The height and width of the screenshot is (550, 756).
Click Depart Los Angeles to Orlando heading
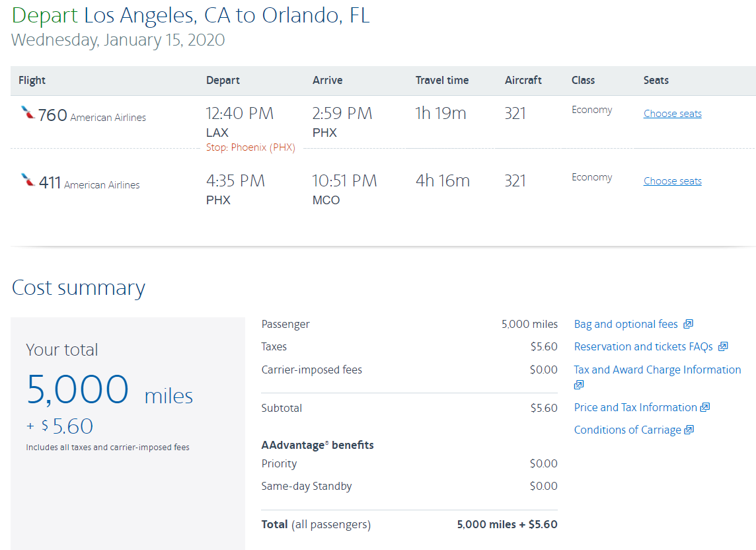pos(190,15)
